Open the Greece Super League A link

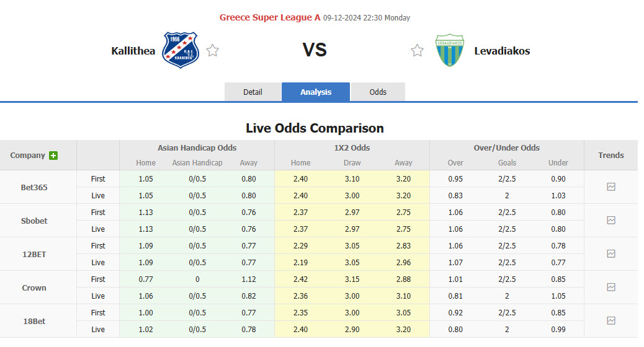[x=270, y=17]
